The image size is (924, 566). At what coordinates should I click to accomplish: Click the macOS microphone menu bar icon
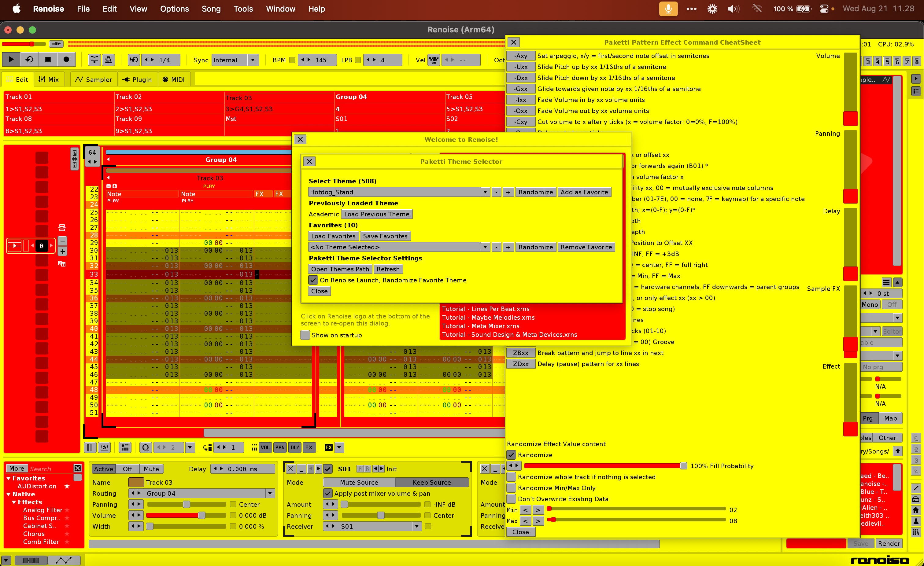coord(668,9)
